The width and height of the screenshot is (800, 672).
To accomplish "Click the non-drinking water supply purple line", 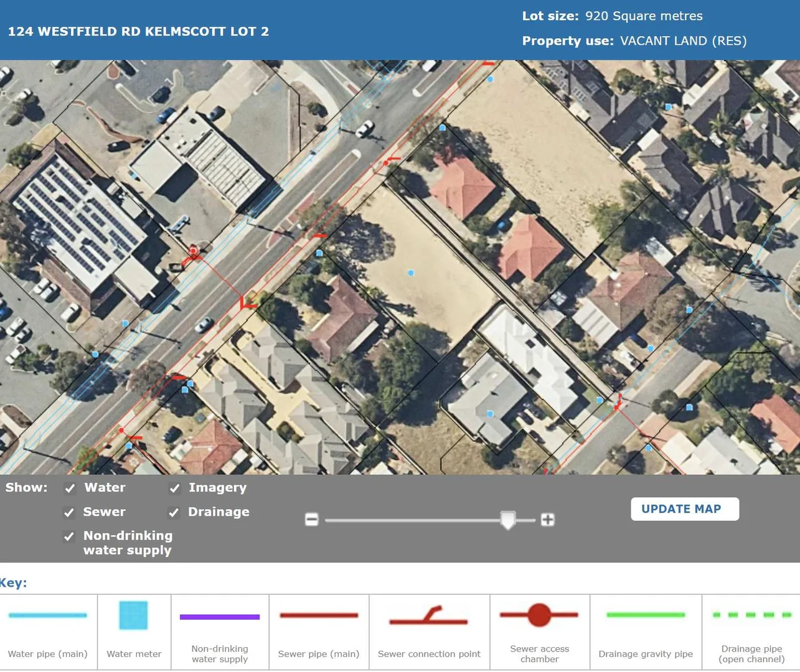I will click(x=219, y=617).
